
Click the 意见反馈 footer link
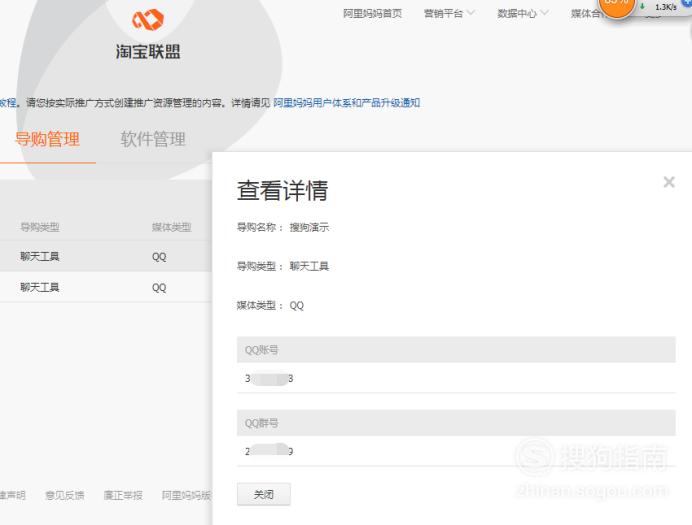point(65,495)
